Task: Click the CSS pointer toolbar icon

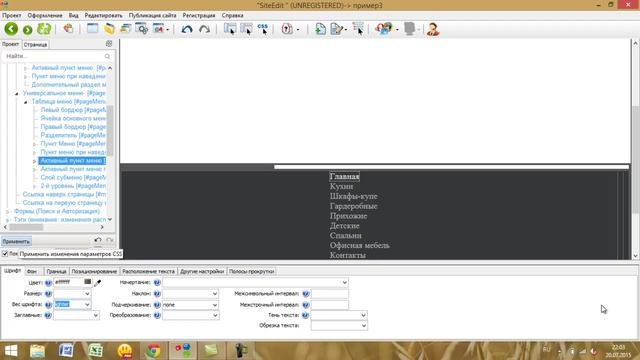Action: 263,29
